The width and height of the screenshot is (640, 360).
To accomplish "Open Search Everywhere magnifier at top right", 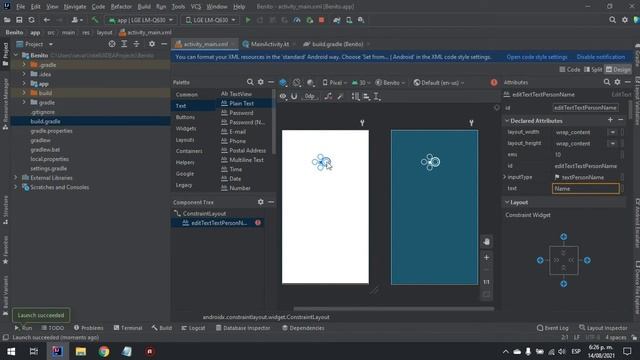I will point(612,20).
